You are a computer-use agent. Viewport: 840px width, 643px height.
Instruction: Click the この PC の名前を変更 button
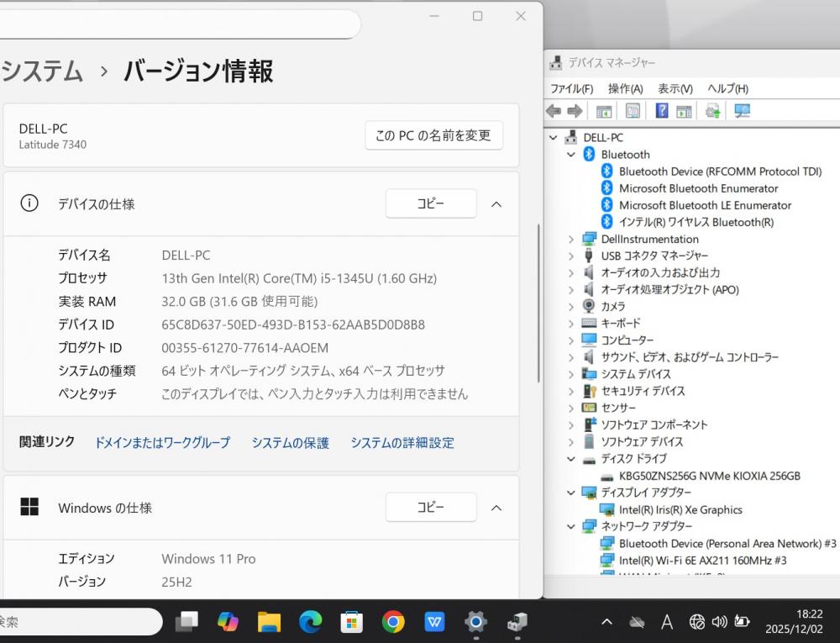point(433,135)
